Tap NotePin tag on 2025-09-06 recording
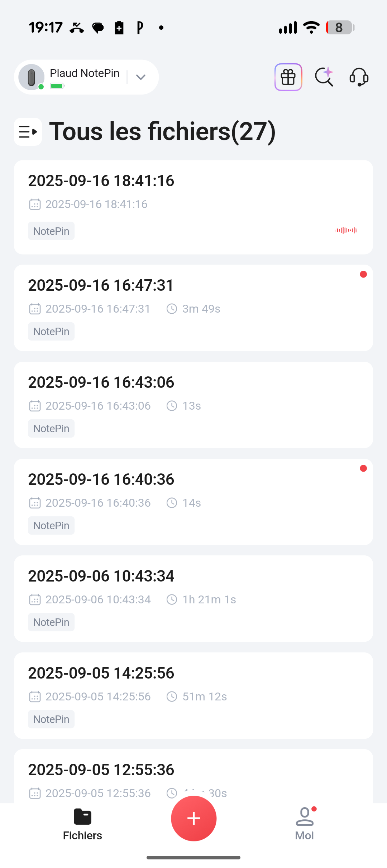Image resolution: width=387 pixels, height=868 pixels. tap(51, 622)
